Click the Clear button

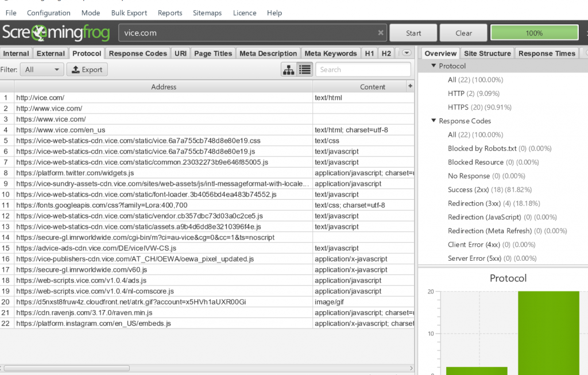(x=463, y=33)
